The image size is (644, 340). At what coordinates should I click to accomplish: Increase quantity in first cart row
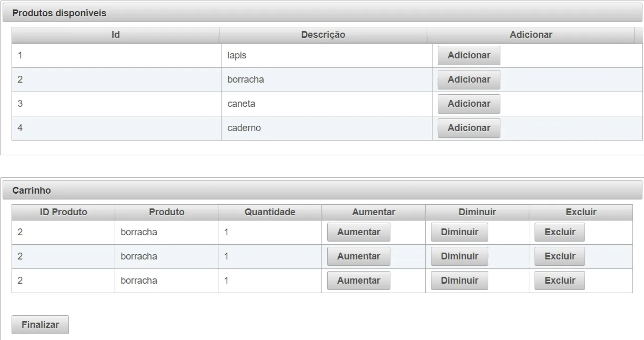[x=358, y=232]
